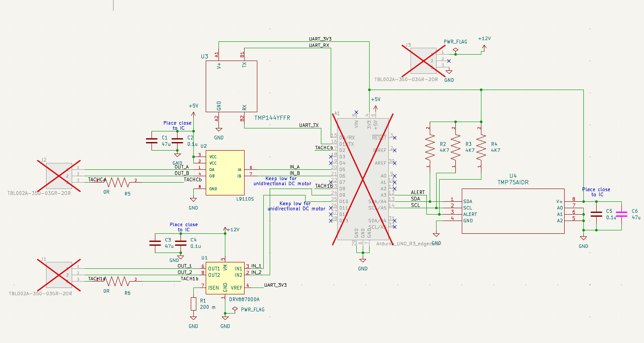Select the PWR_FLAG symbol below U1
Viewport: 644px width, 343px height.
tap(235, 310)
